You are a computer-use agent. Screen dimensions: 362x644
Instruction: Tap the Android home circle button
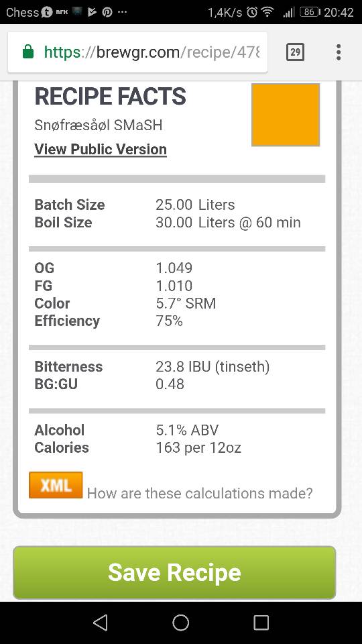click(x=180, y=623)
